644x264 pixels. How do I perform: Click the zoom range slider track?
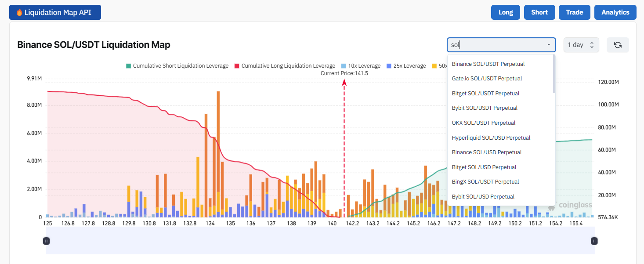click(x=320, y=241)
